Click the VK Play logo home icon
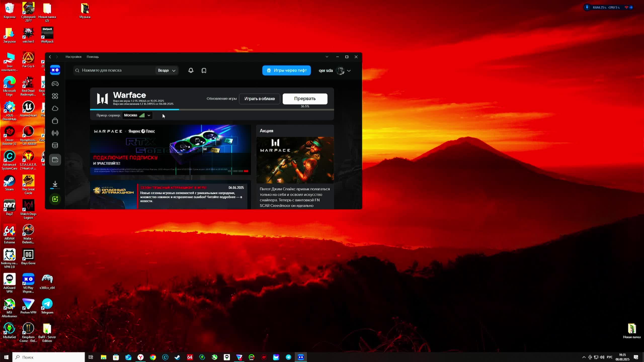644x362 pixels. tap(55, 70)
